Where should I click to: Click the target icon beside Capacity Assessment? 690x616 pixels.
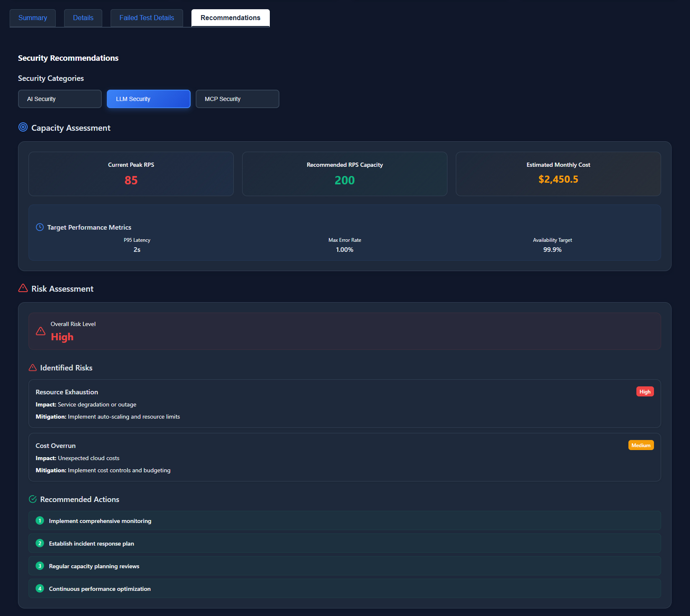point(23,127)
